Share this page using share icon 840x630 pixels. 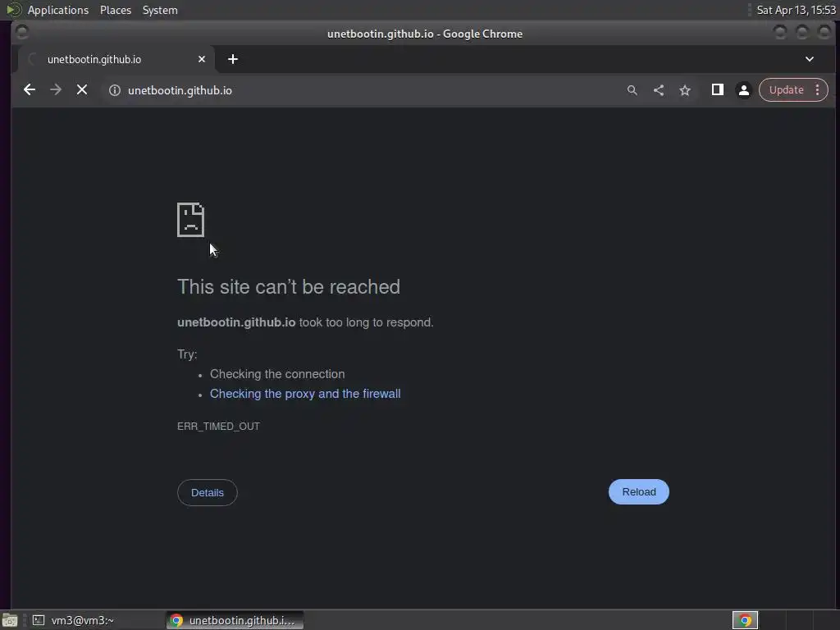pyautogui.click(x=659, y=90)
